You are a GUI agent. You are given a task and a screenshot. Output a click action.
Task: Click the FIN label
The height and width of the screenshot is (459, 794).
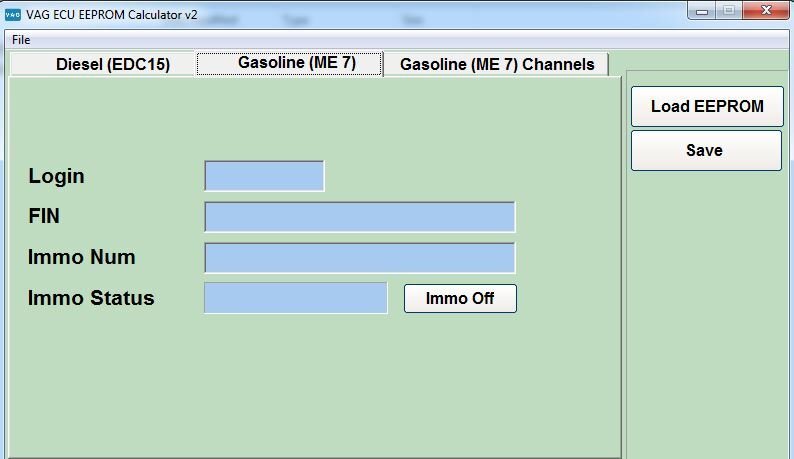point(44,216)
